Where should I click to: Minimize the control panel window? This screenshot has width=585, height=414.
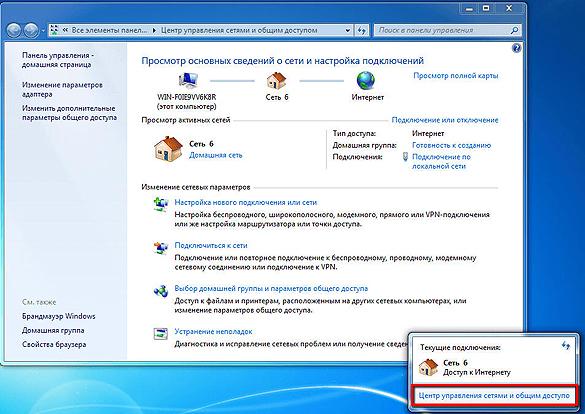coord(469,9)
